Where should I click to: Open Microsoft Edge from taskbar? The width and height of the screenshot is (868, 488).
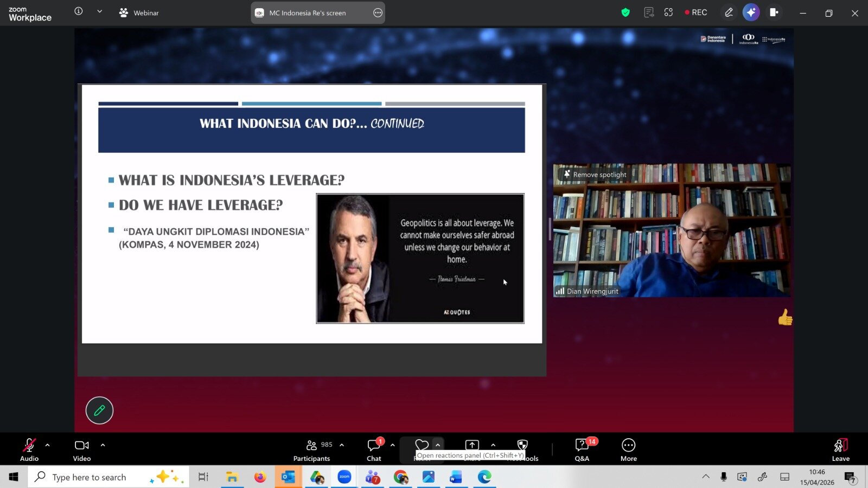[x=484, y=477]
